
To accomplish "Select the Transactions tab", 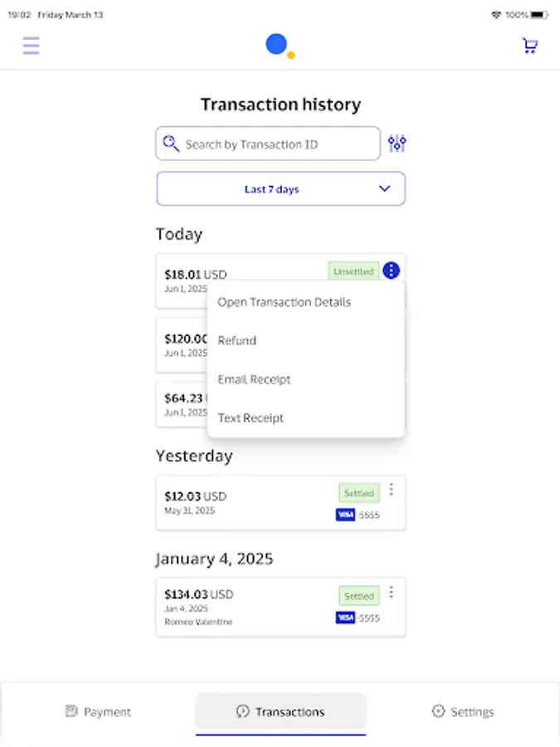I will (x=280, y=712).
